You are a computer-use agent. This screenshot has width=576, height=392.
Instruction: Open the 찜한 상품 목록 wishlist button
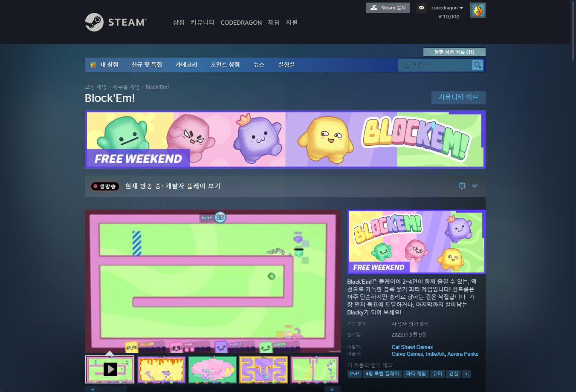[x=454, y=52]
